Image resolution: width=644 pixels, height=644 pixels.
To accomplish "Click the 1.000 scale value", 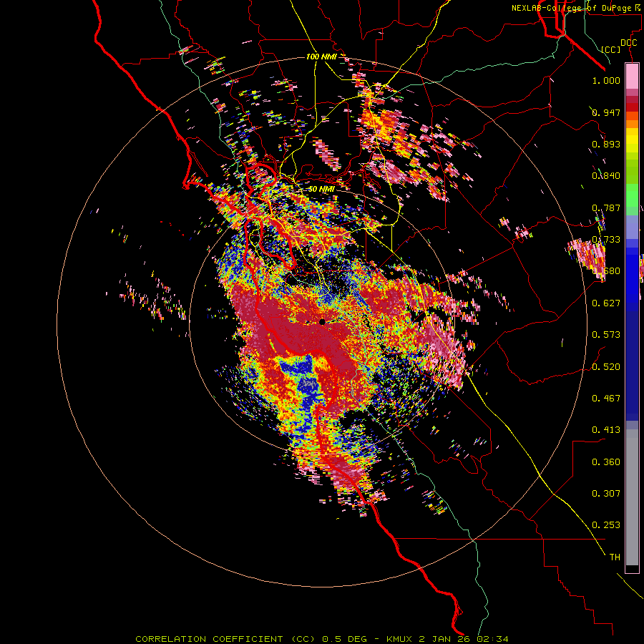I will point(606,80).
